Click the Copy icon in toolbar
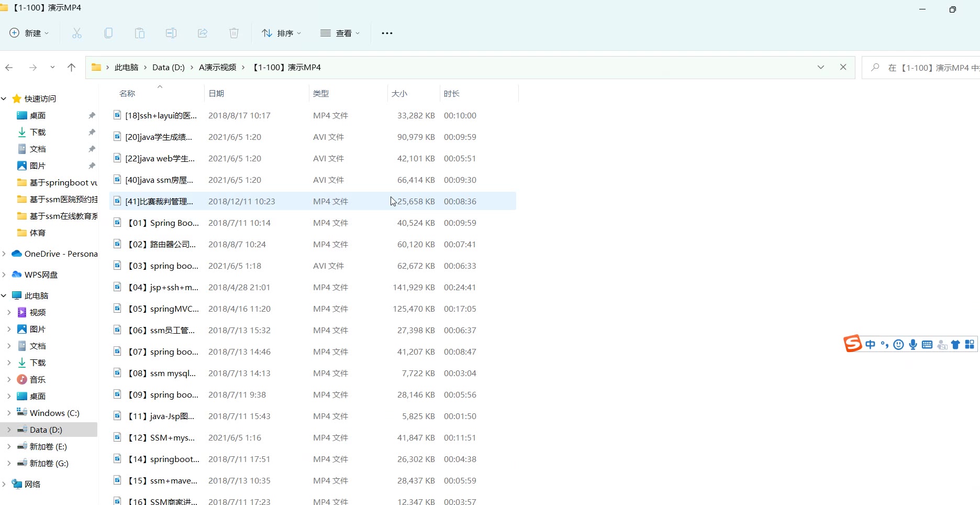 point(108,33)
